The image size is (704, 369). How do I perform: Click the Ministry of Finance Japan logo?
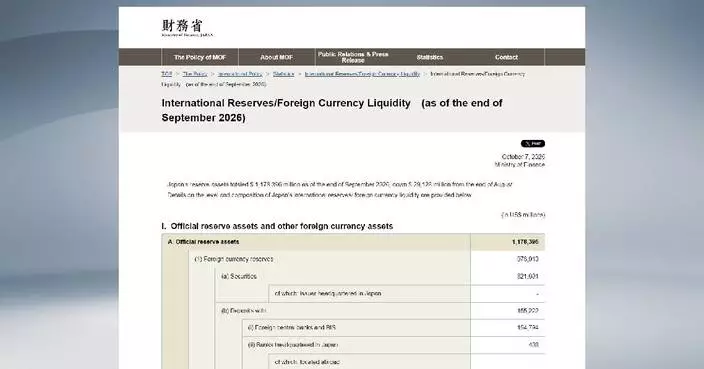click(187, 28)
